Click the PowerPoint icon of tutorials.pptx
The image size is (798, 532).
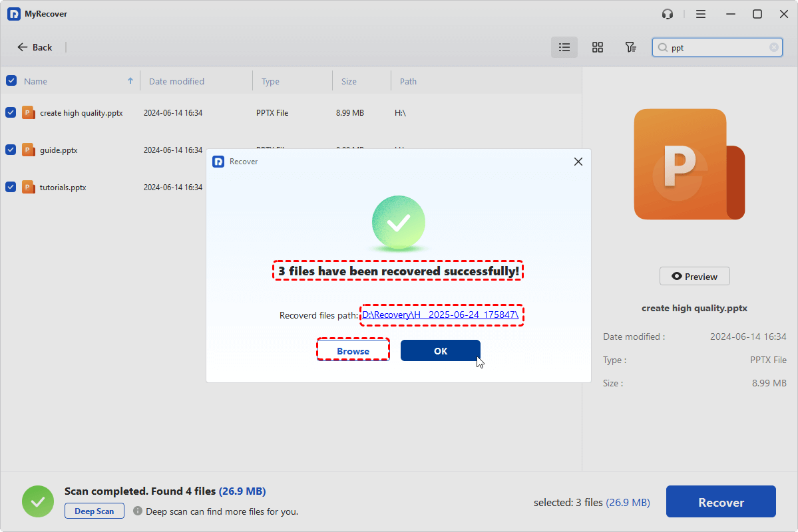point(29,187)
